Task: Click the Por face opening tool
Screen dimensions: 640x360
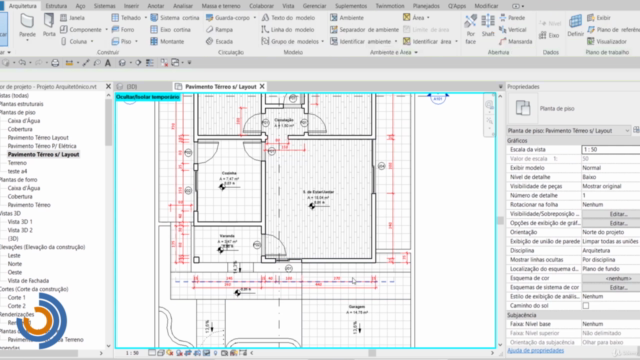Action: coord(471,29)
